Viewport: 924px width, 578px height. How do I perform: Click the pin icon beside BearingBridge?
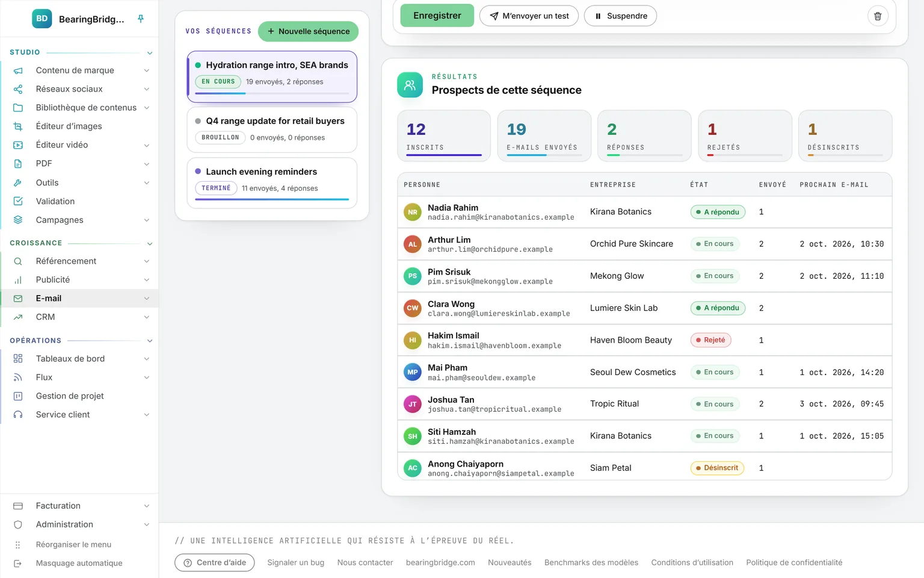click(141, 19)
